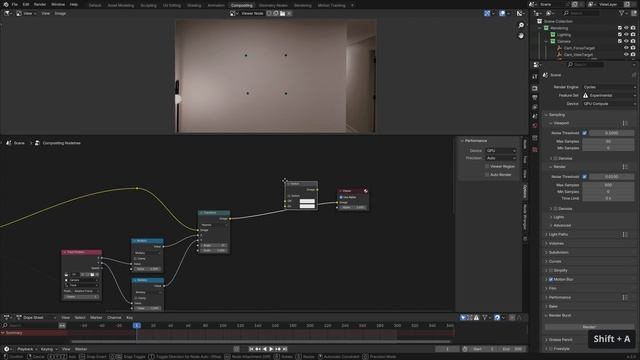
Task: Click the Cam_FocusTarget object icon
Action: (x=559, y=48)
